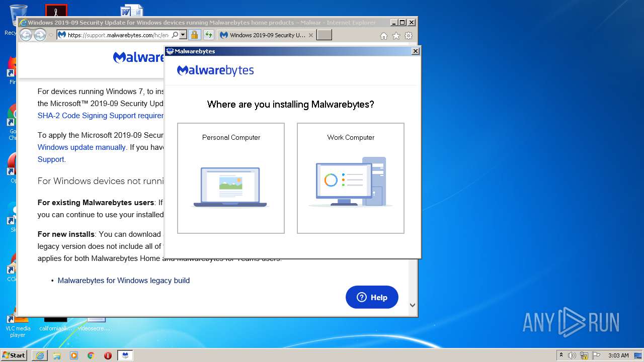Click the Malwarebytes site favicon in address bar

pyautogui.click(x=62, y=35)
